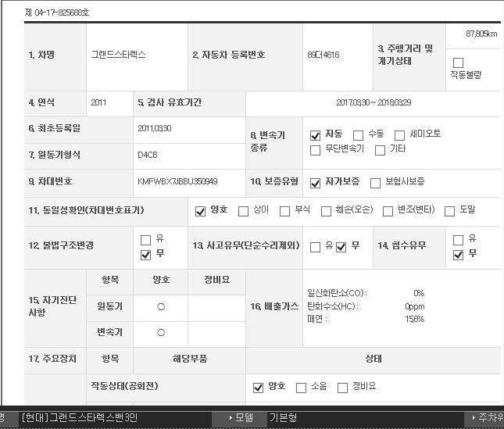
Task: Click the 모델 label in bottom bar
Action: pyautogui.click(x=243, y=418)
